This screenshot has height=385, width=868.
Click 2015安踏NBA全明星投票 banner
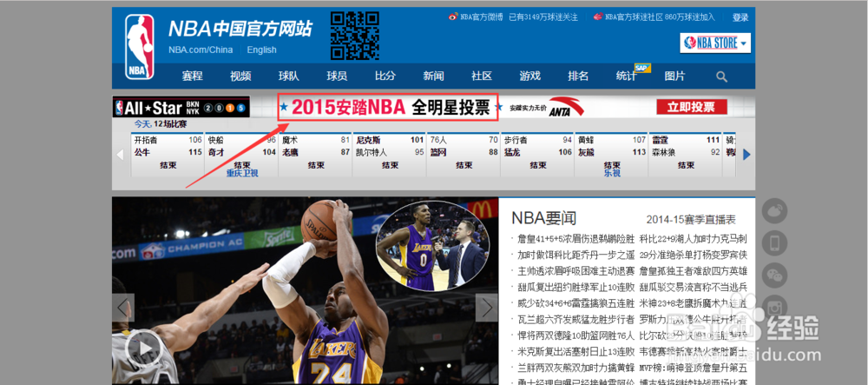pos(388,107)
